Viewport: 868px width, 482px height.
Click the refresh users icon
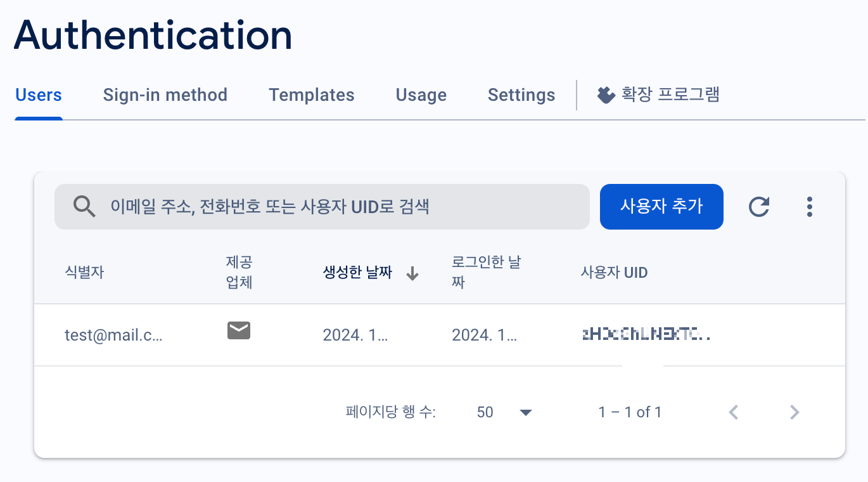coord(759,207)
